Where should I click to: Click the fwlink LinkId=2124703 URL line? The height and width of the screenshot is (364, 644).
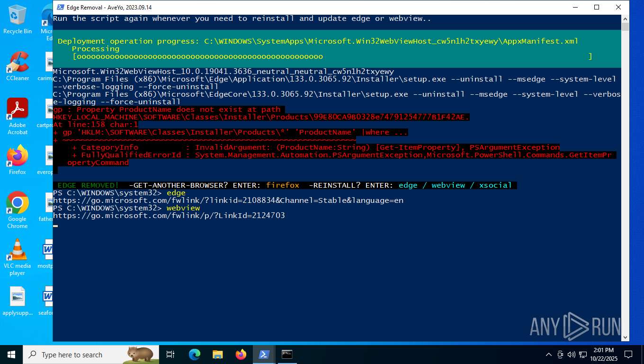[x=169, y=216]
